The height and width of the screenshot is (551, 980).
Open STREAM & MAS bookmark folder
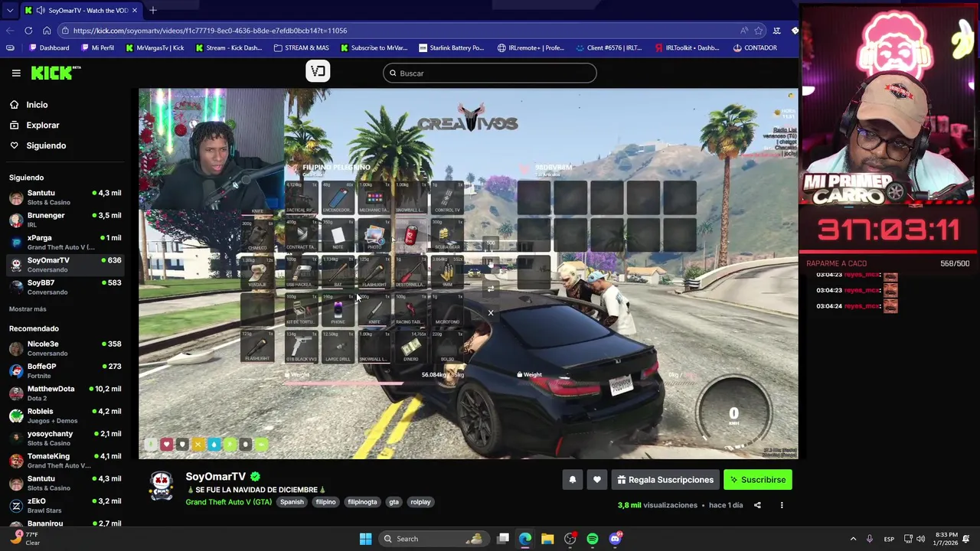tap(301, 47)
